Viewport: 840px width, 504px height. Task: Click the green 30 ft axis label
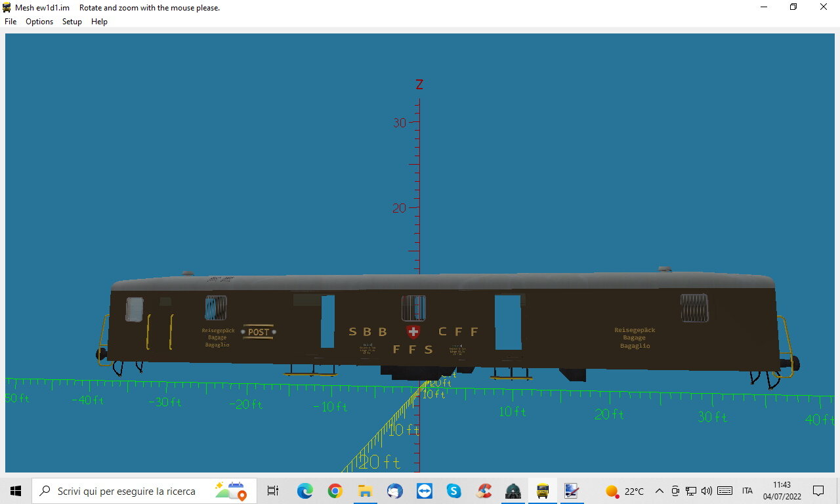713,417
